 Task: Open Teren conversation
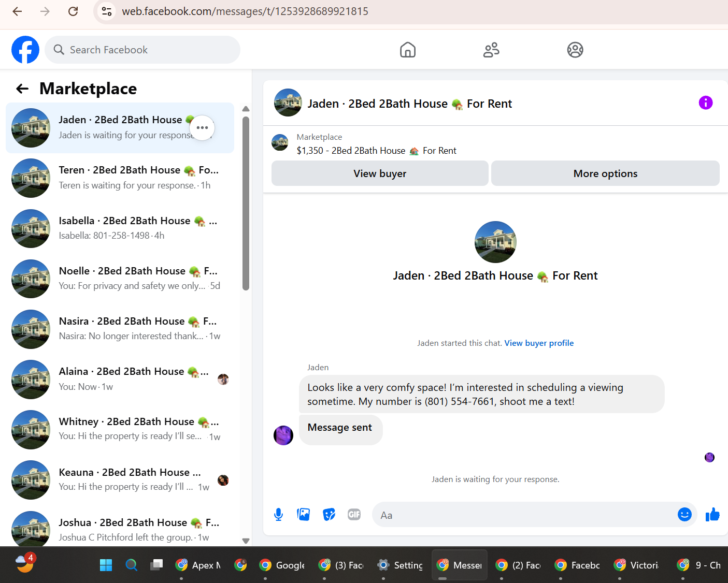click(120, 178)
